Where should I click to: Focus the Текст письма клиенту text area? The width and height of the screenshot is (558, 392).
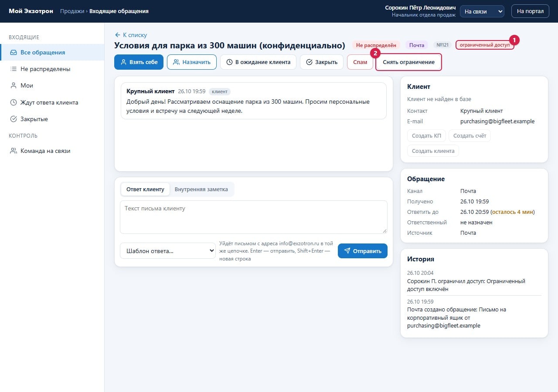[254, 217]
